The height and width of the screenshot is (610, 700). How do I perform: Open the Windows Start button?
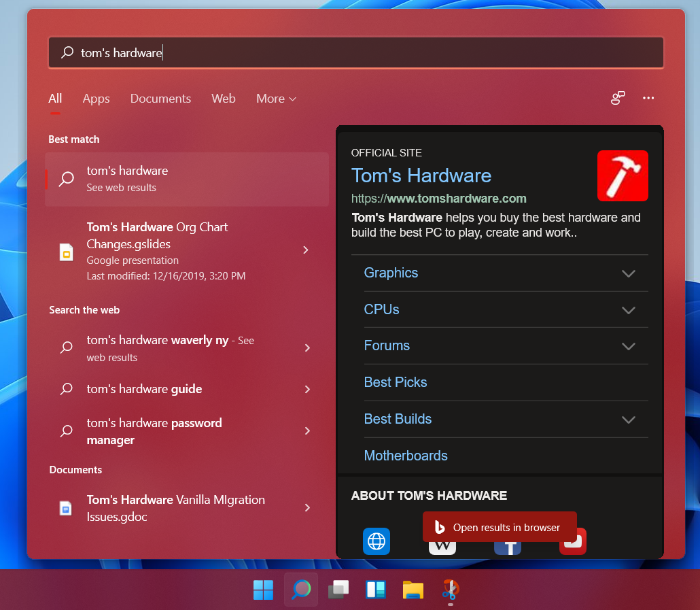click(263, 590)
